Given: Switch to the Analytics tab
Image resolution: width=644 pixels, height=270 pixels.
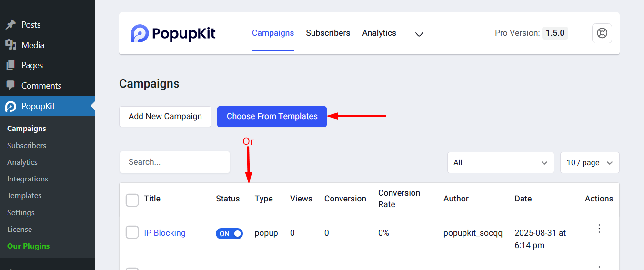Looking at the screenshot, I should (379, 33).
